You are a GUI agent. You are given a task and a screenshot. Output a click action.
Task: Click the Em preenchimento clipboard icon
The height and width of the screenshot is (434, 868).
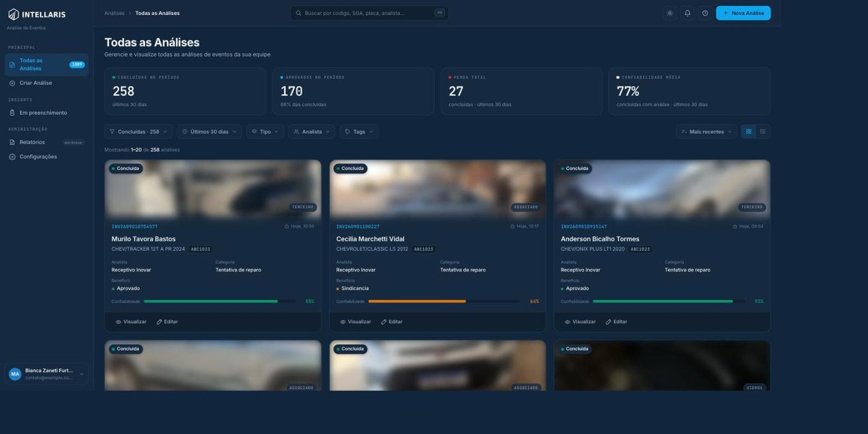click(x=12, y=113)
